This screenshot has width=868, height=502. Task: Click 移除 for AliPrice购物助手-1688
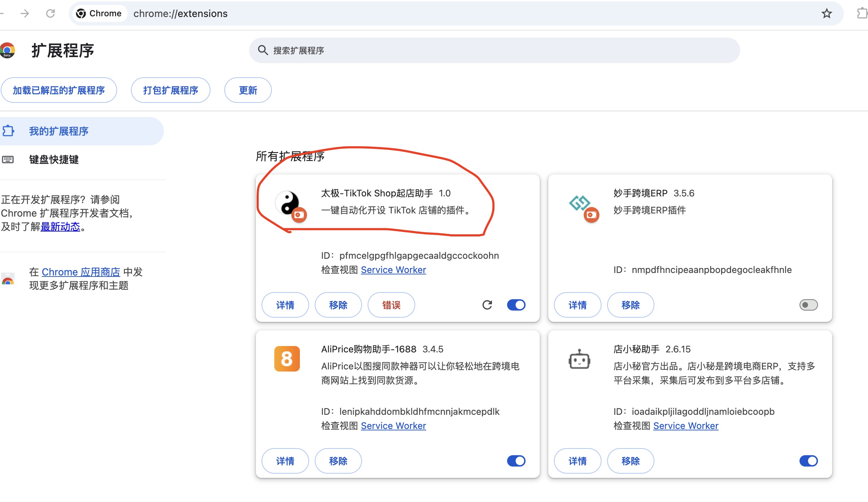338,461
